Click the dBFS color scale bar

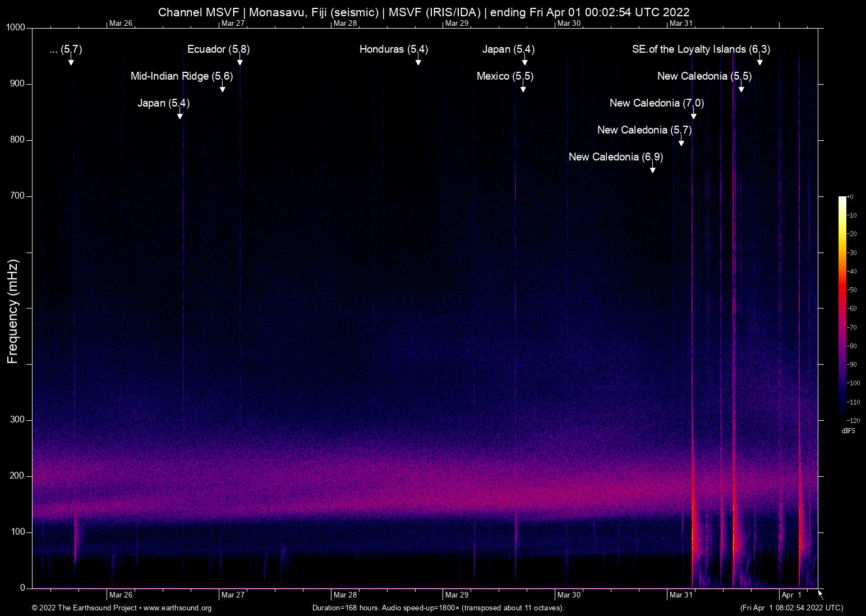click(x=842, y=309)
